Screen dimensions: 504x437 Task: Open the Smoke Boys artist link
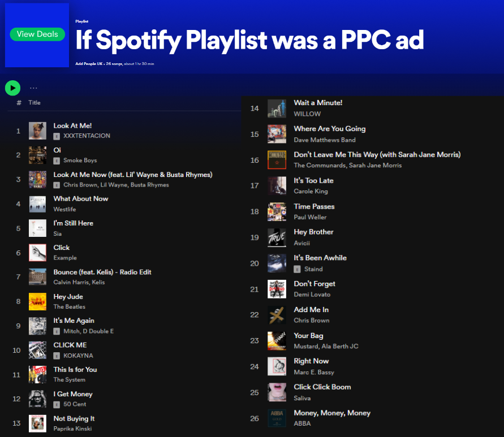coord(80,161)
